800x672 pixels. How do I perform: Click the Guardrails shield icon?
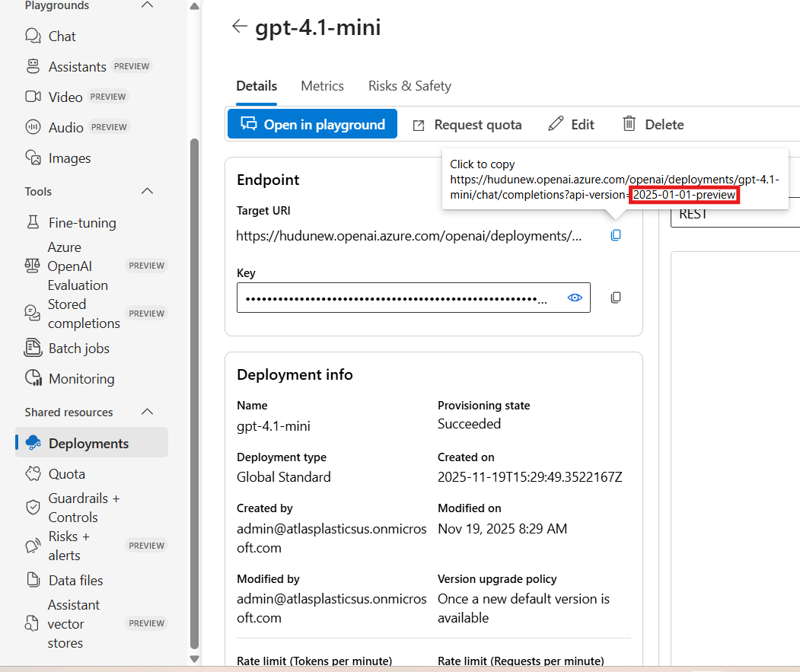pos(33,507)
